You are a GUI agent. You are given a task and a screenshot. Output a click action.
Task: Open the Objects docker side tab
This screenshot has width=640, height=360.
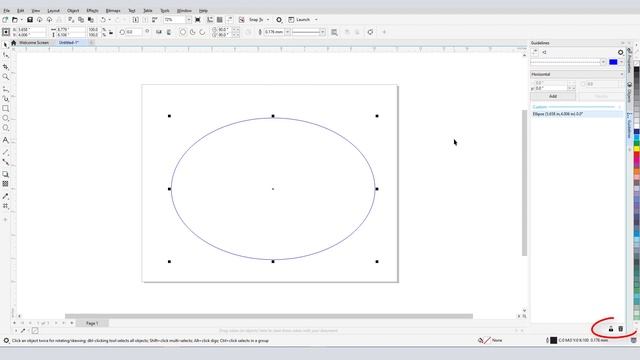[x=630, y=92]
